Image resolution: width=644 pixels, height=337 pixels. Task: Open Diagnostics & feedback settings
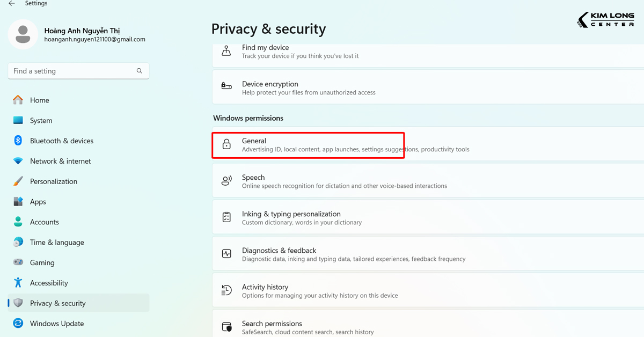[x=279, y=251]
